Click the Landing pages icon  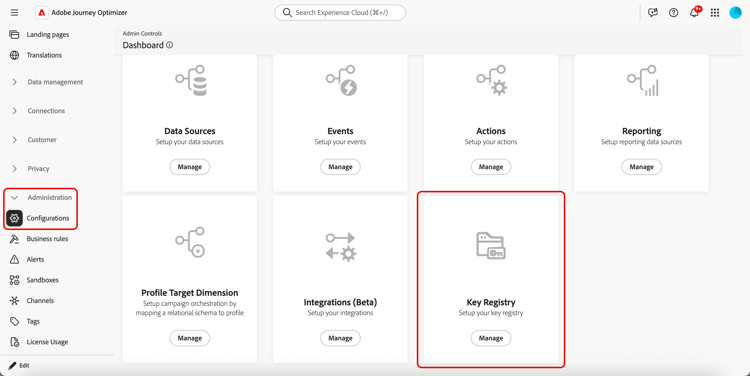14,34
